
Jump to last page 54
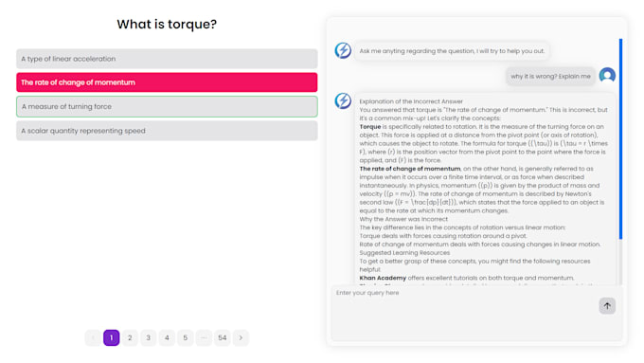223,338
